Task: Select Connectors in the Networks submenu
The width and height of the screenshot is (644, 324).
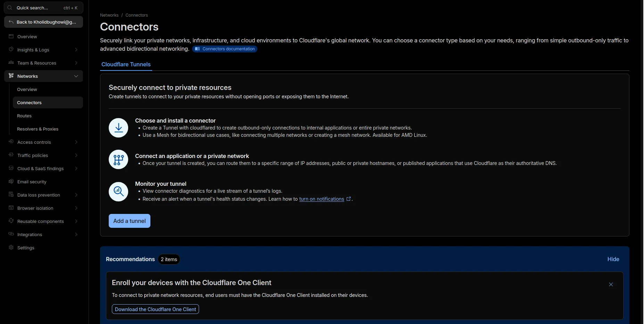Action: (x=48, y=102)
